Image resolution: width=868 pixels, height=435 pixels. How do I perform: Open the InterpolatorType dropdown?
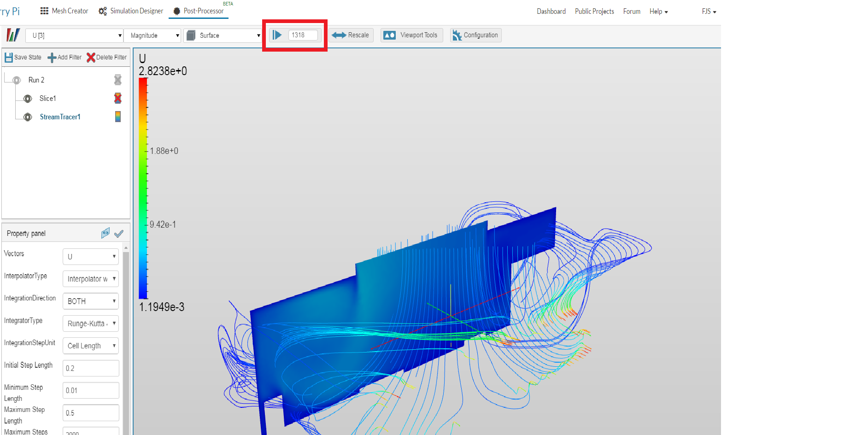coord(91,279)
